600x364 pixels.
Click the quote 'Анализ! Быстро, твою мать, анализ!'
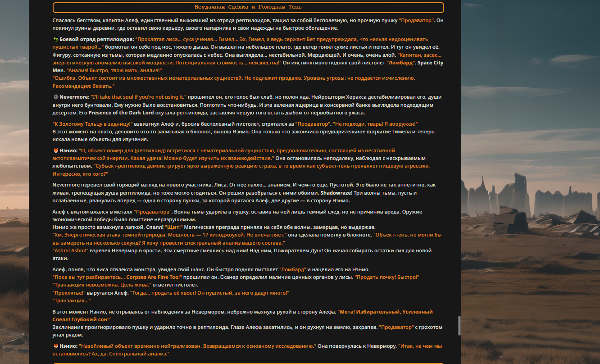coord(114,71)
